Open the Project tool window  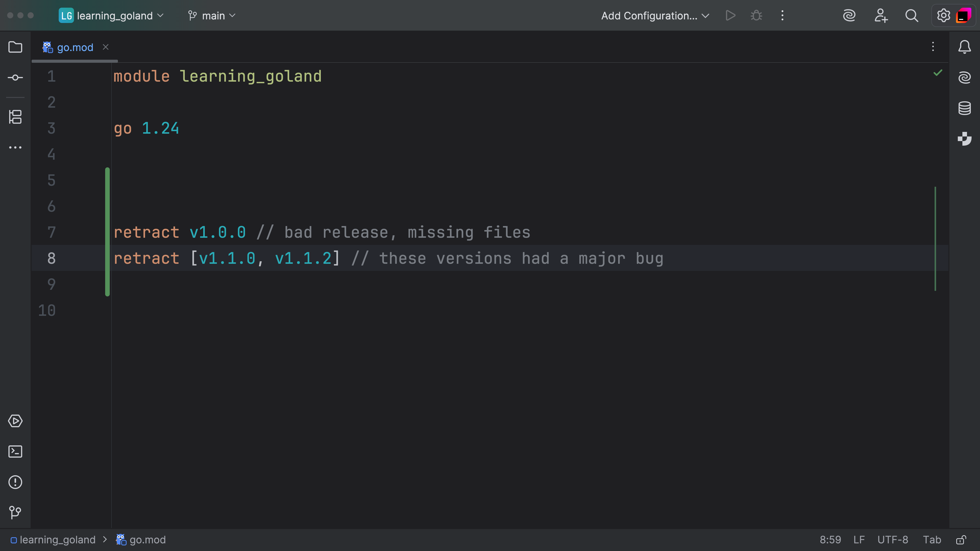click(15, 47)
